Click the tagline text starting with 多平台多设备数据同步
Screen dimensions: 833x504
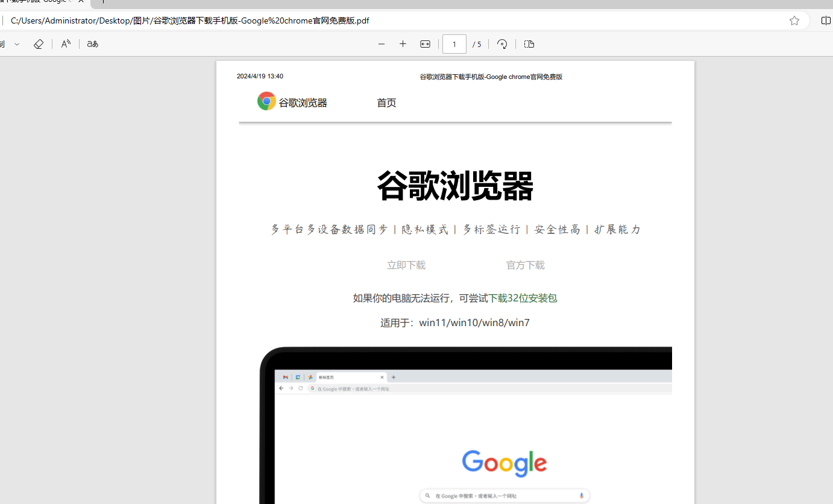(x=455, y=229)
